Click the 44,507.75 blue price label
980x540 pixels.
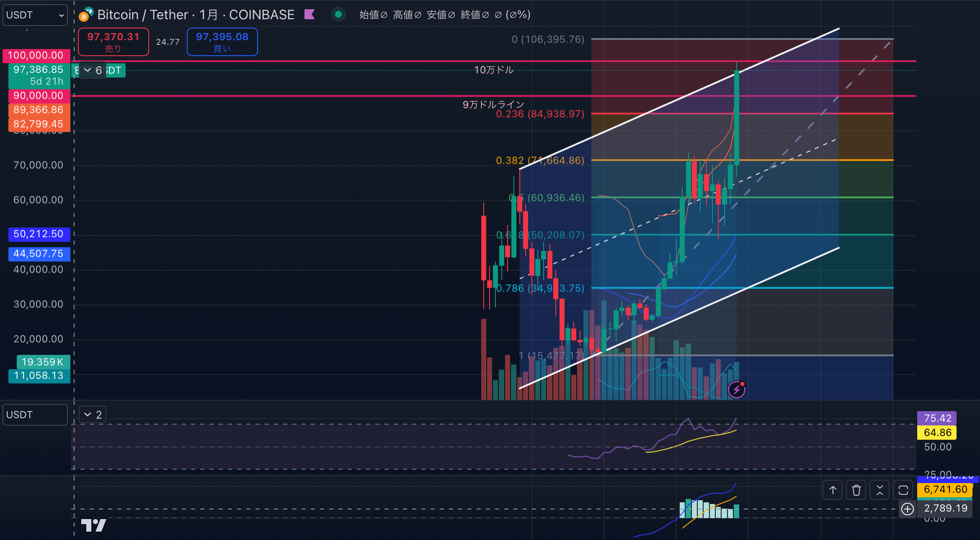click(x=39, y=254)
